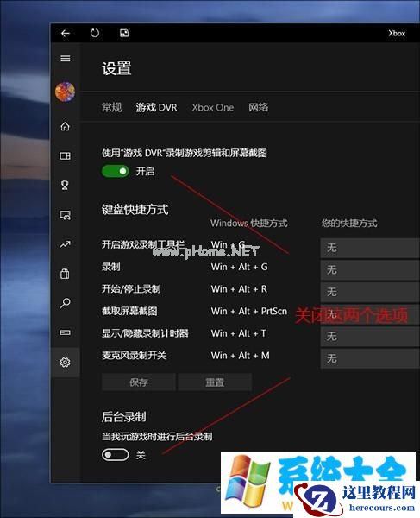Click the refresh icon in the title bar
The image size is (420, 518).
pyautogui.click(x=95, y=33)
